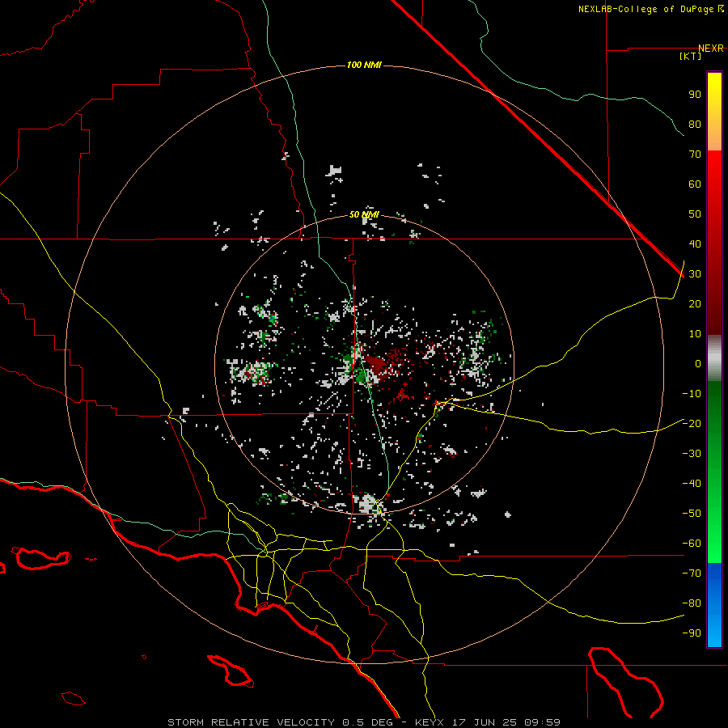Click the 80 value on the velocity scale
This screenshot has height=728, width=728.
pos(695,124)
